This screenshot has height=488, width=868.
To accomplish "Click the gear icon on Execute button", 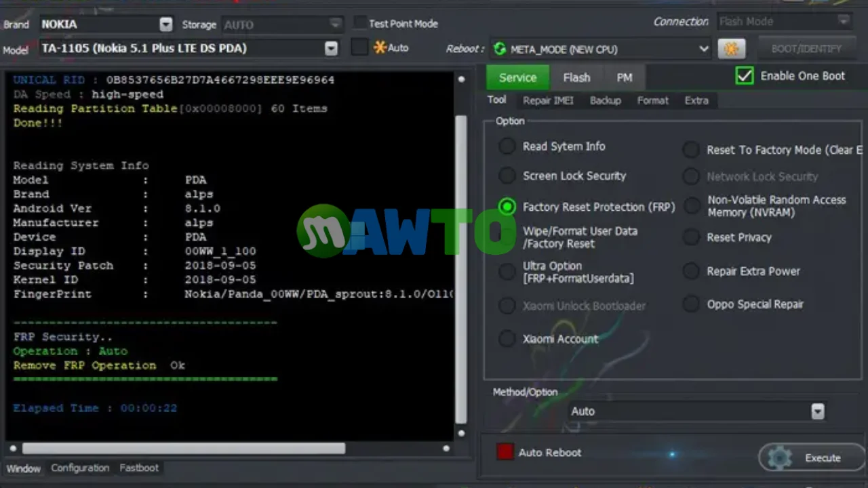I will 780,458.
